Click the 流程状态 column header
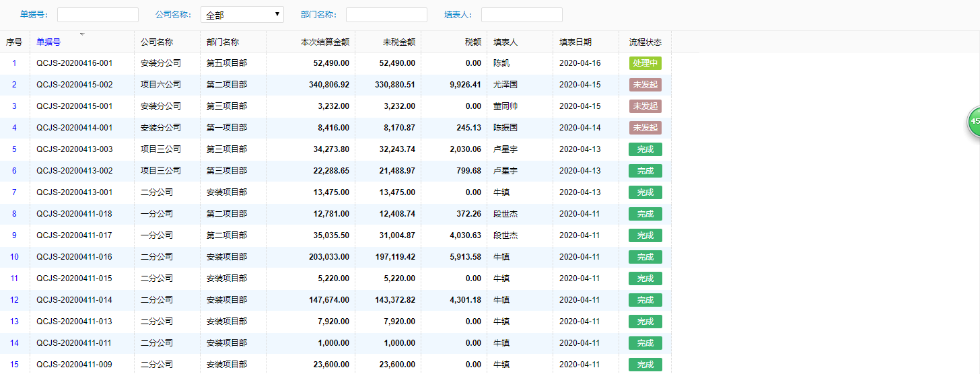This screenshot has height=374, width=980. pyautogui.click(x=645, y=42)
